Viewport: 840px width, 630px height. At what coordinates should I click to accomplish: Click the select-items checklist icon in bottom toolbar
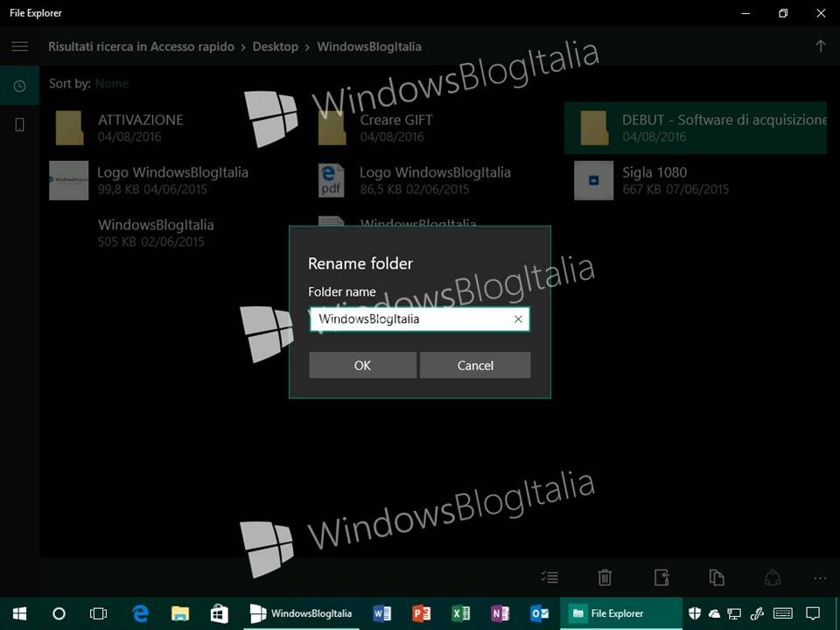point(549,577)
